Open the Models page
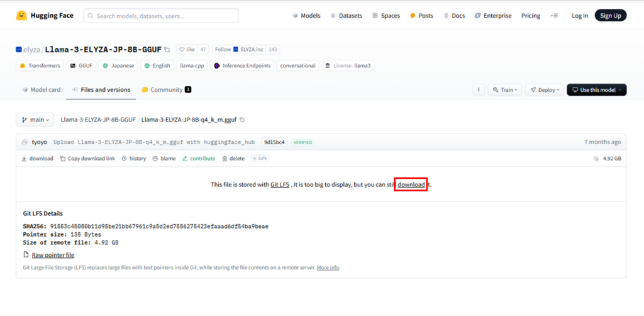The image size is (644, 316). (306, 16)
